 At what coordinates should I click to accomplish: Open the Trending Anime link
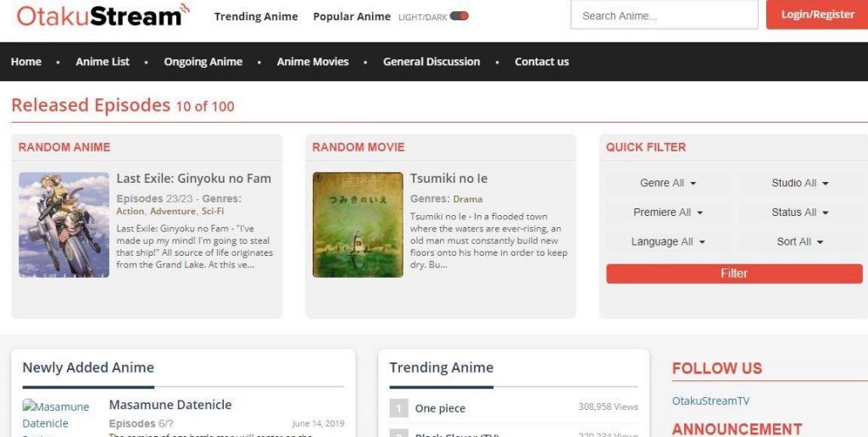[x=256, y=17]
